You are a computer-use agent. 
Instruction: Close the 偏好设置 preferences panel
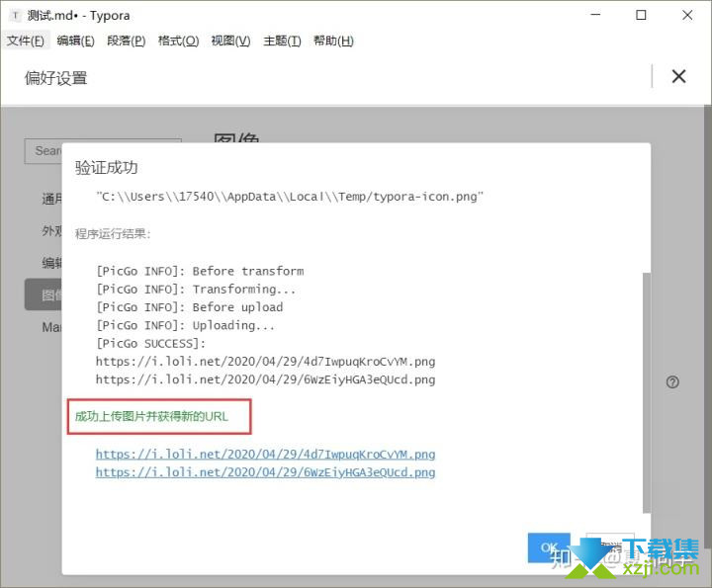tap(678, 76)
